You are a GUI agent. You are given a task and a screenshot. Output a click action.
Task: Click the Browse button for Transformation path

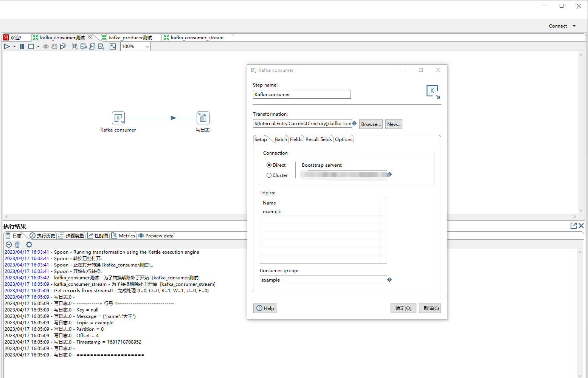point(370,124)
